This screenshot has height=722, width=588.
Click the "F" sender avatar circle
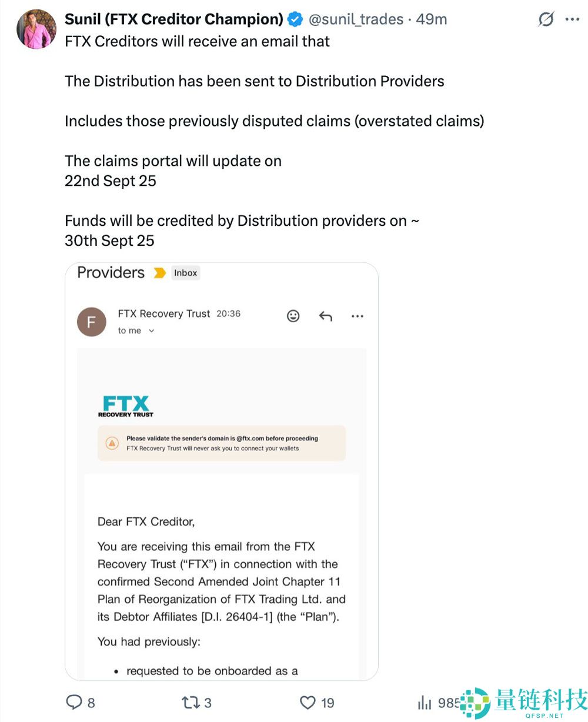(92, 322)
